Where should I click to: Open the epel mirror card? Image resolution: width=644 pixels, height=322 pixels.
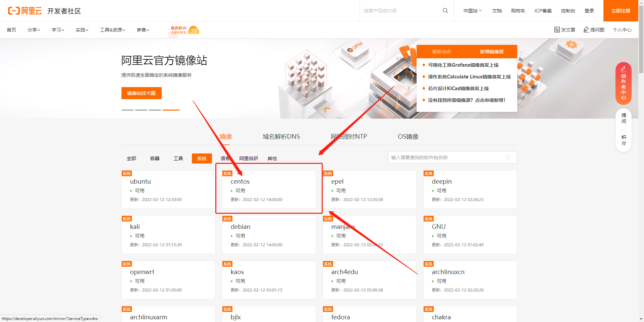point(369,190)
